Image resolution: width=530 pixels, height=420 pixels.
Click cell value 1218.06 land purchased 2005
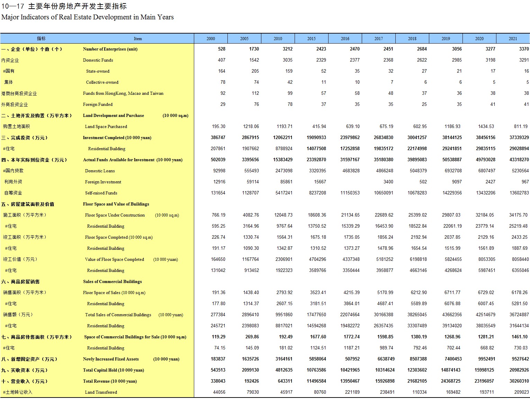pyautogui.click(x=251, y=127)
